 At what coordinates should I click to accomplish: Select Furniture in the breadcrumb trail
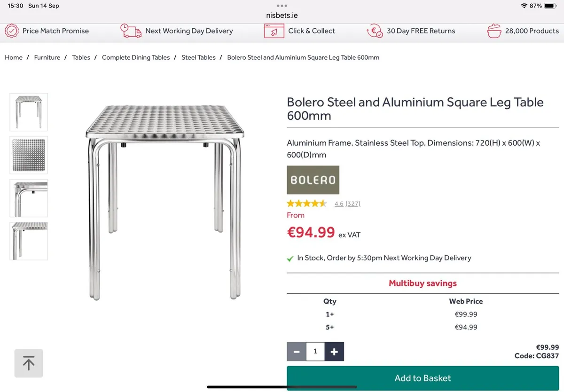pos(47,57)
